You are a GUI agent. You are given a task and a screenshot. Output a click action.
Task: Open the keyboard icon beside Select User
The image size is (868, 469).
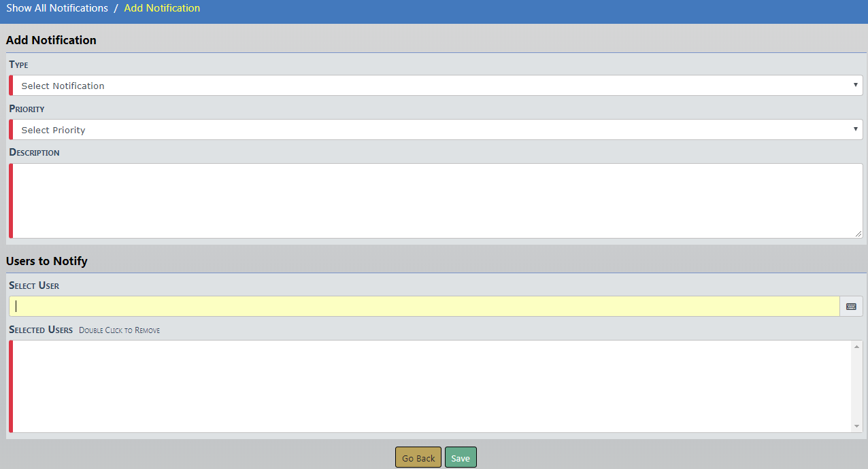(851, 307)
